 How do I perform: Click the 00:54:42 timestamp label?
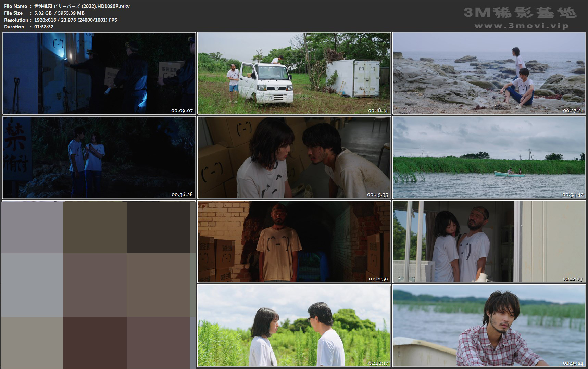(x=573, y=195)
